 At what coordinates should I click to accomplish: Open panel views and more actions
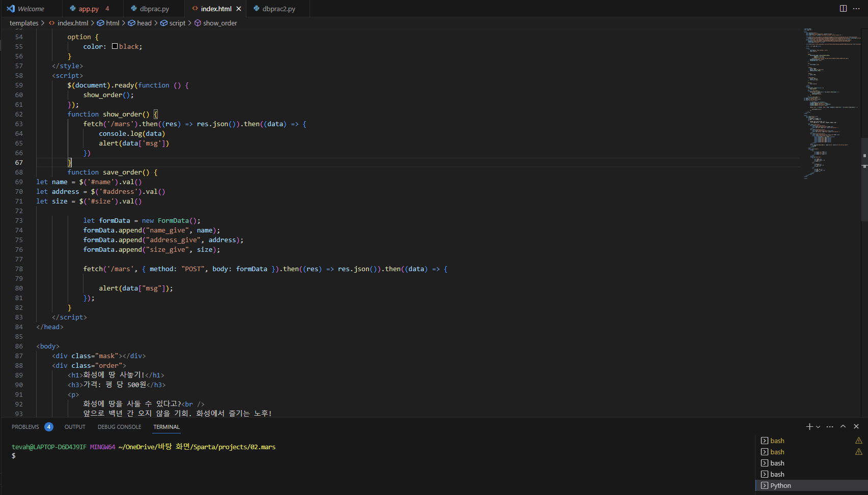830,427
